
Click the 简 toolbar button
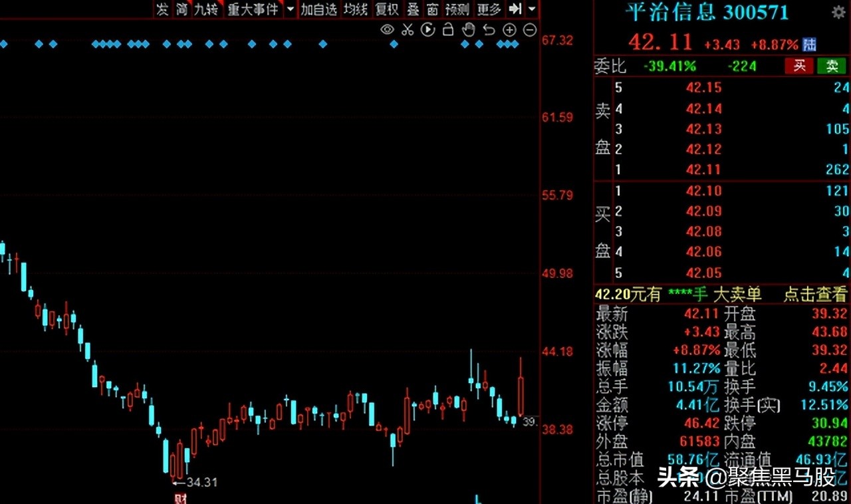pos(182,9)
